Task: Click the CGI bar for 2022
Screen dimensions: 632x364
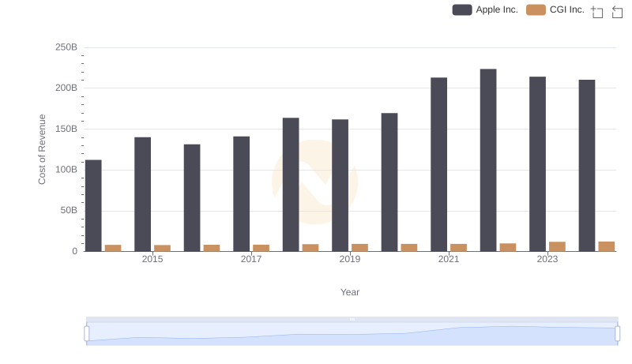Action: tap(508, 247)
